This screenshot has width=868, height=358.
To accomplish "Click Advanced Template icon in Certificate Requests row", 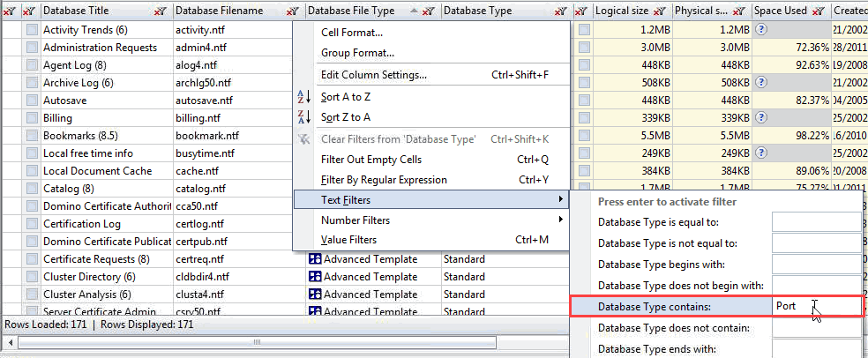I will pyautogui.click(x=314, y=259).
